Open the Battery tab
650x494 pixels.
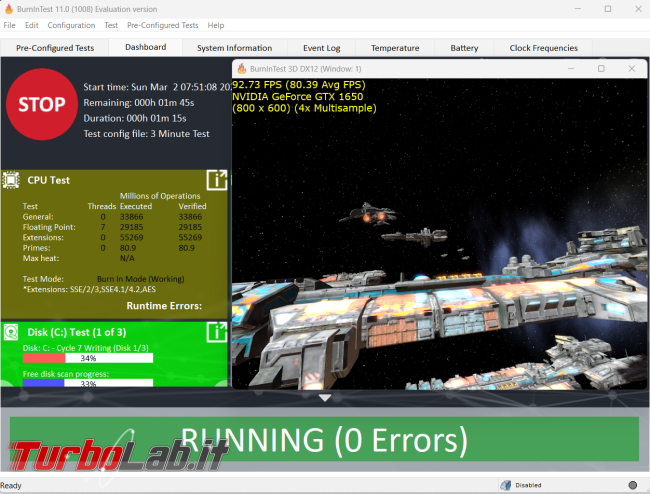(464, 48)
